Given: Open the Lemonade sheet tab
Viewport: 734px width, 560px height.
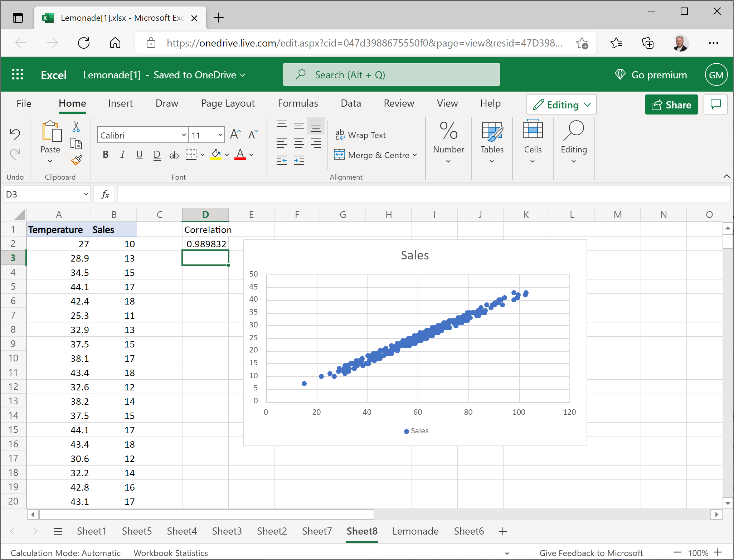Looking at the screenshot, I should 415,531.
